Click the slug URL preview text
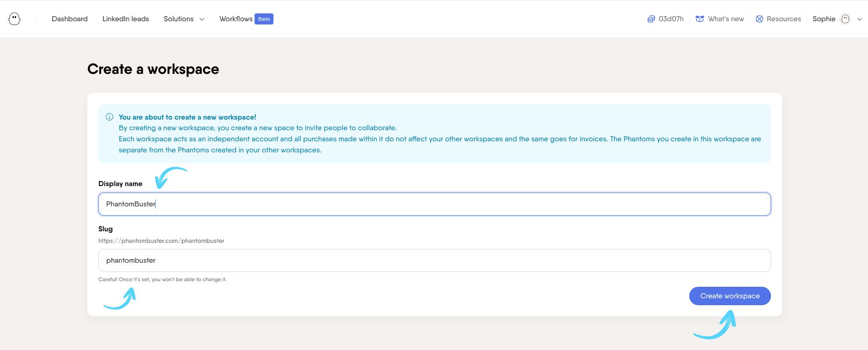This screenshot has width=868, height=350. 161,241
